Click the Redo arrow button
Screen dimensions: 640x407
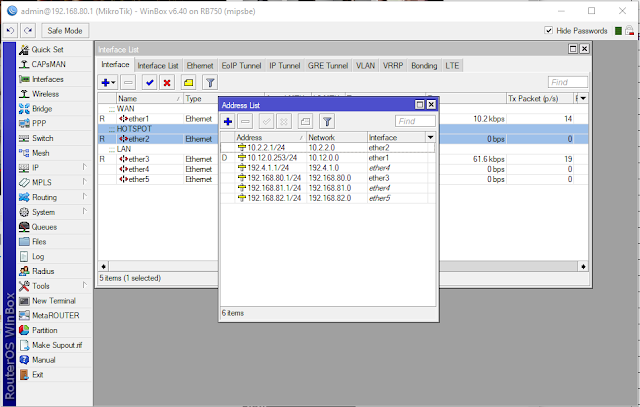[x=28, y=31]
